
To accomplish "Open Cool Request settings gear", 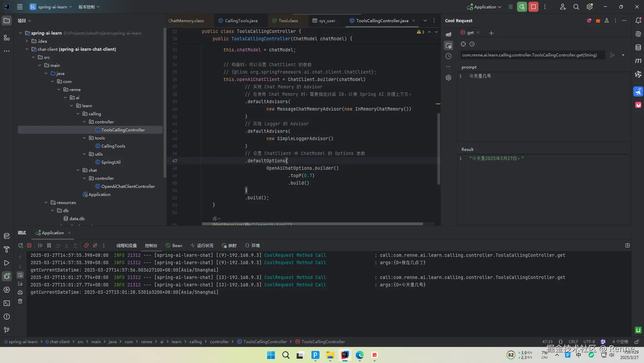I will coord(448,78).
